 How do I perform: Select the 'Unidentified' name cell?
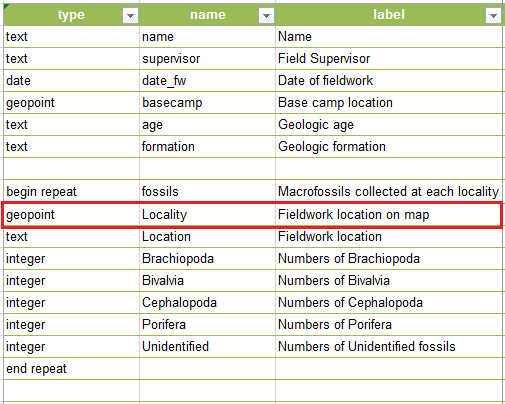click(207, 347)
